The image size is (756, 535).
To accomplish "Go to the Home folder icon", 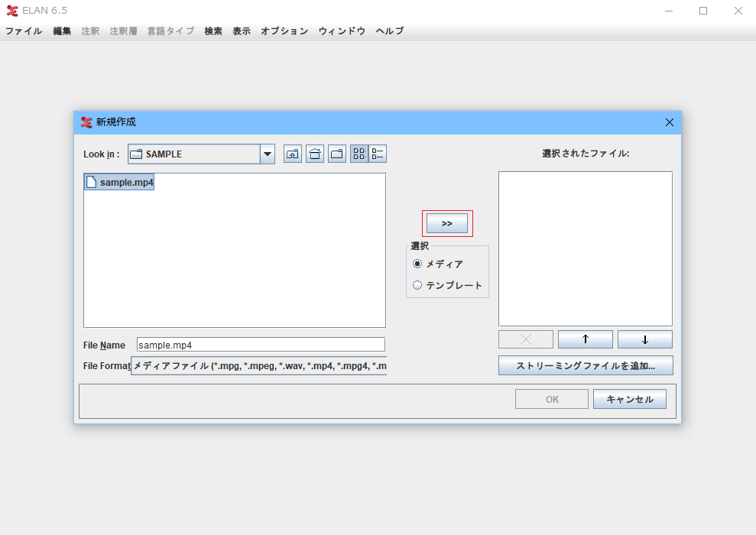I will (x=315, y=154).
